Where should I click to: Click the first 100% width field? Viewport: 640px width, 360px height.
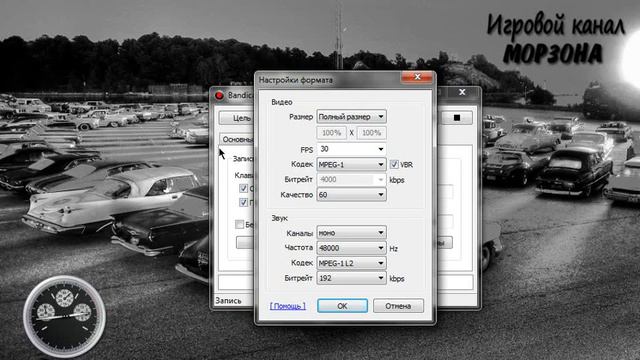[x=331, y=133]
